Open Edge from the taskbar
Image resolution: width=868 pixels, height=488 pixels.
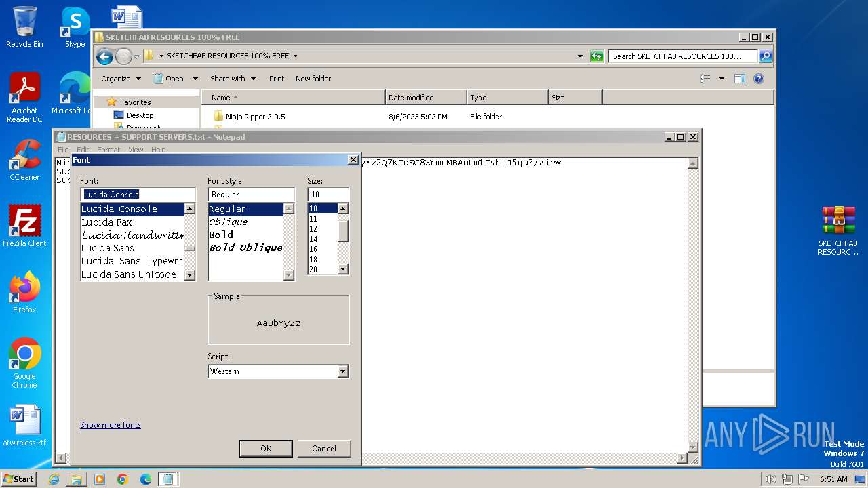point(146,479)
